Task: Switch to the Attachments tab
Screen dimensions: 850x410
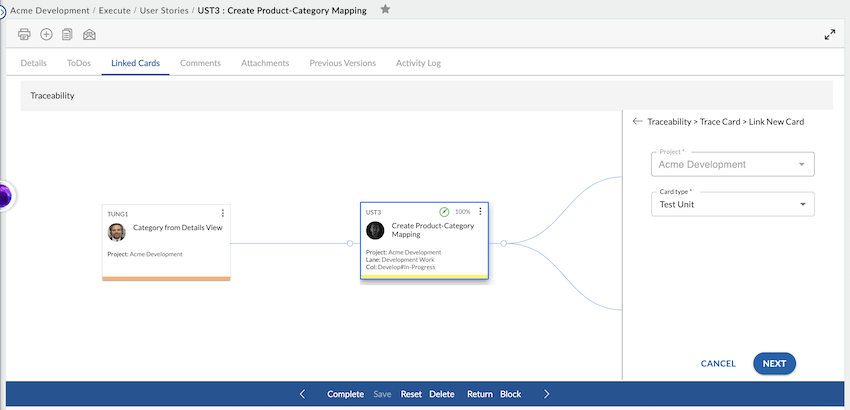Action: [265, 63]
